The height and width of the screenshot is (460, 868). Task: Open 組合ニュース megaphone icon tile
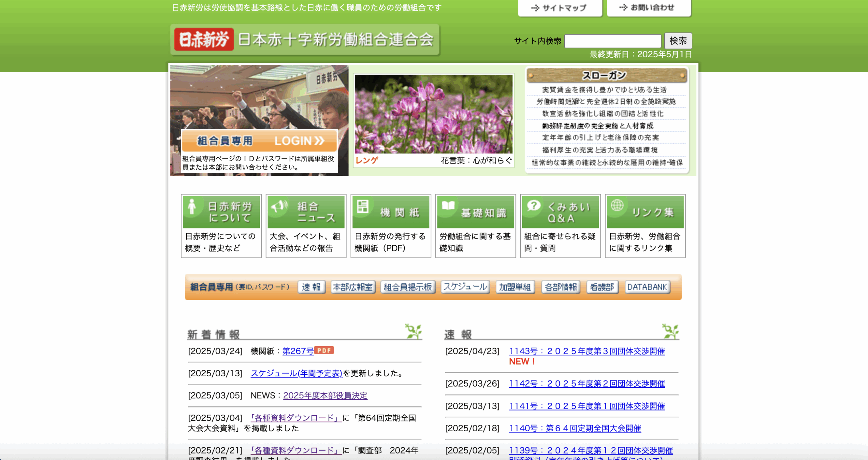pyautogui.click(x=306, y=212)
